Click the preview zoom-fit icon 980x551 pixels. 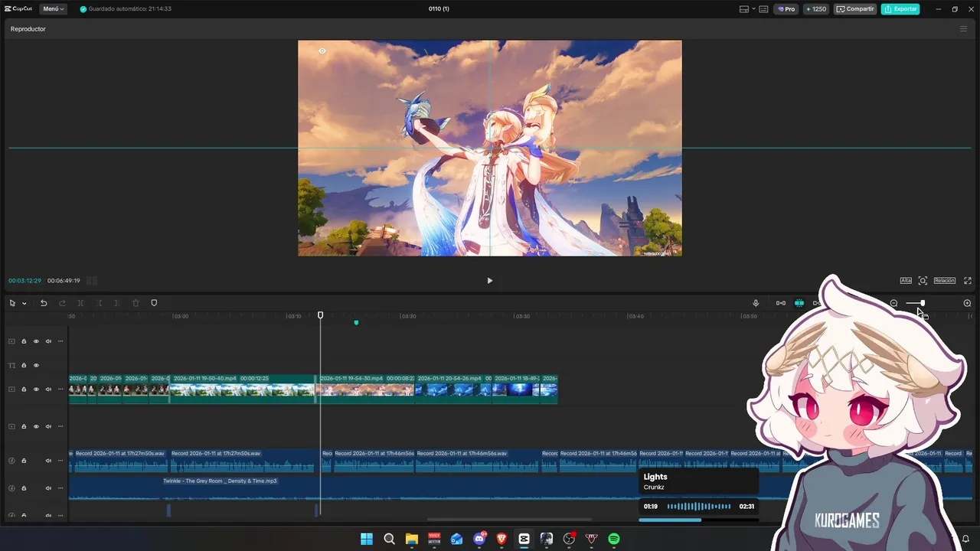tap(923, 281)
